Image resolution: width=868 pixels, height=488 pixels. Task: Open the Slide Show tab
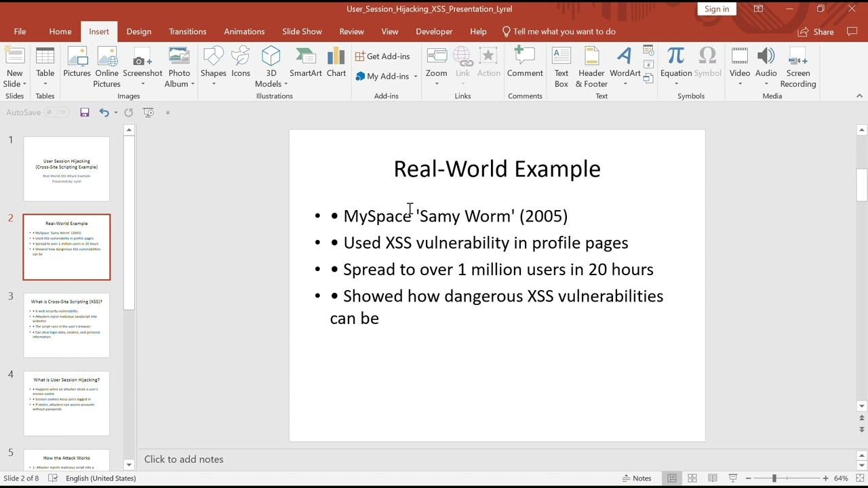302,32
